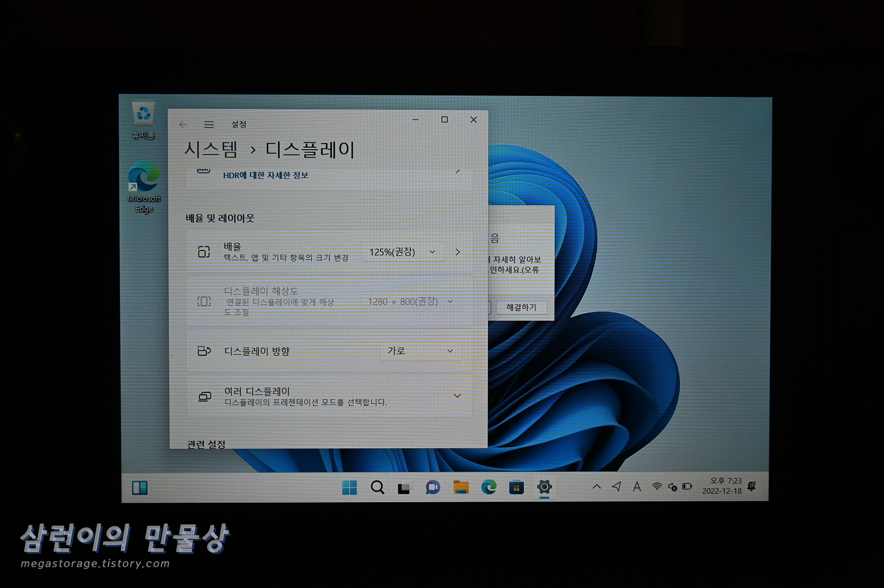Open Task View on taskbar
This screenshot has height=588, width=884.
[x=404, y=488]
